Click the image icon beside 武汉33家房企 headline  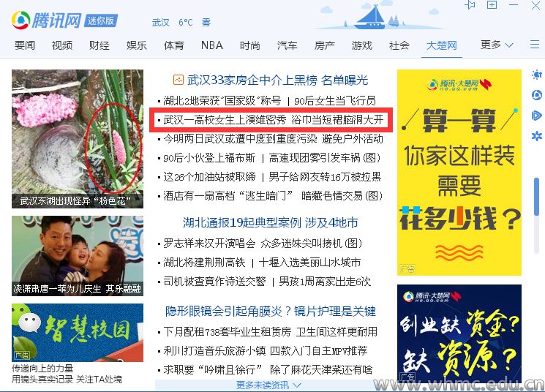pos(178,80)
